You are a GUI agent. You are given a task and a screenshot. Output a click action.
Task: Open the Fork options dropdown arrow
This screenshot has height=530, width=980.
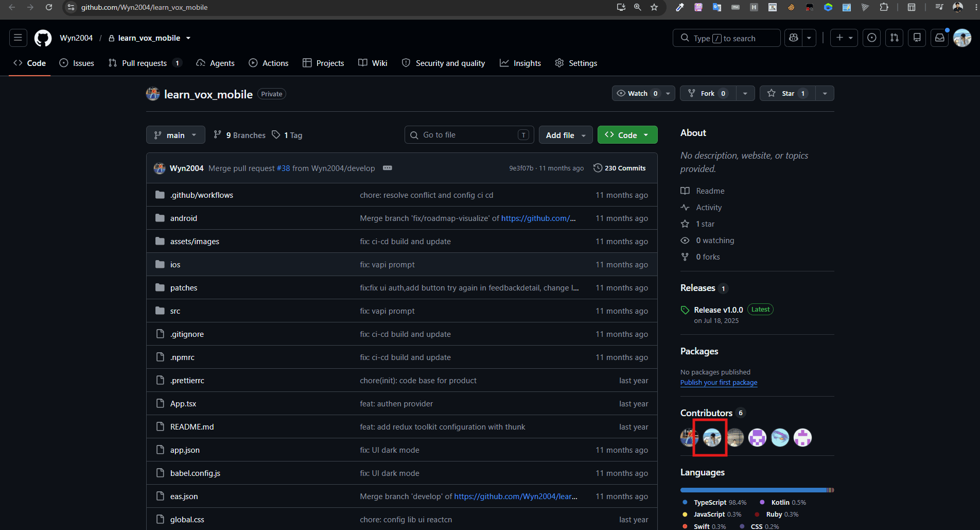745,93
